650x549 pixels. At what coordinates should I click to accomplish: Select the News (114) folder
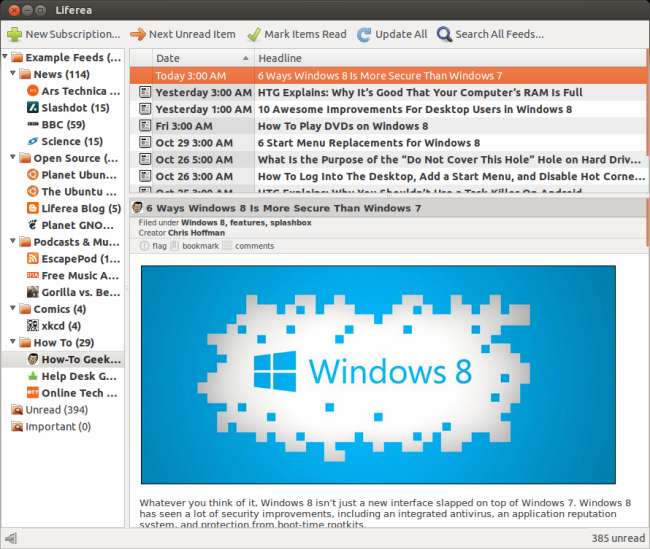click(61, 74)
